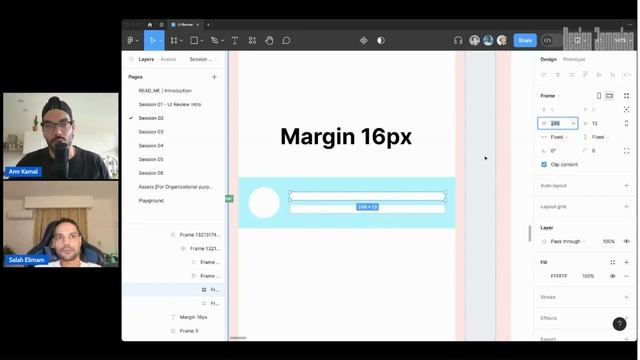Click the width input field
This screenshot has width=640, height=360.
coord(558,123)
